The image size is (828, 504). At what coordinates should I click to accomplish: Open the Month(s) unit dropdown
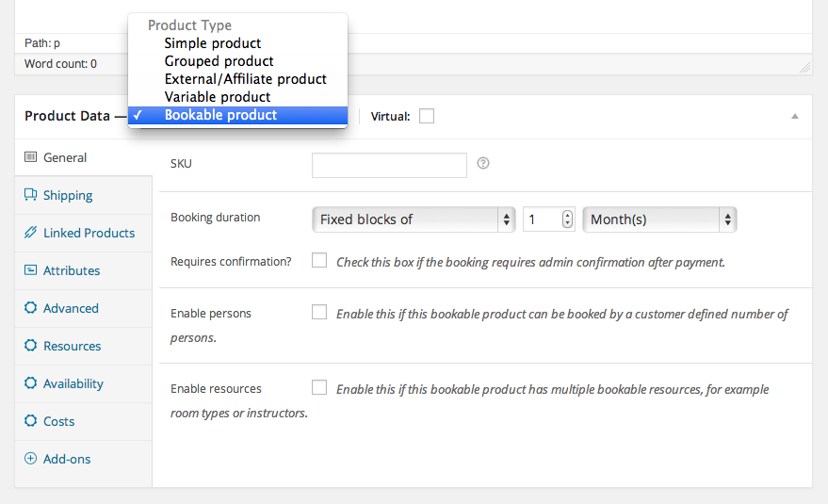659,219
